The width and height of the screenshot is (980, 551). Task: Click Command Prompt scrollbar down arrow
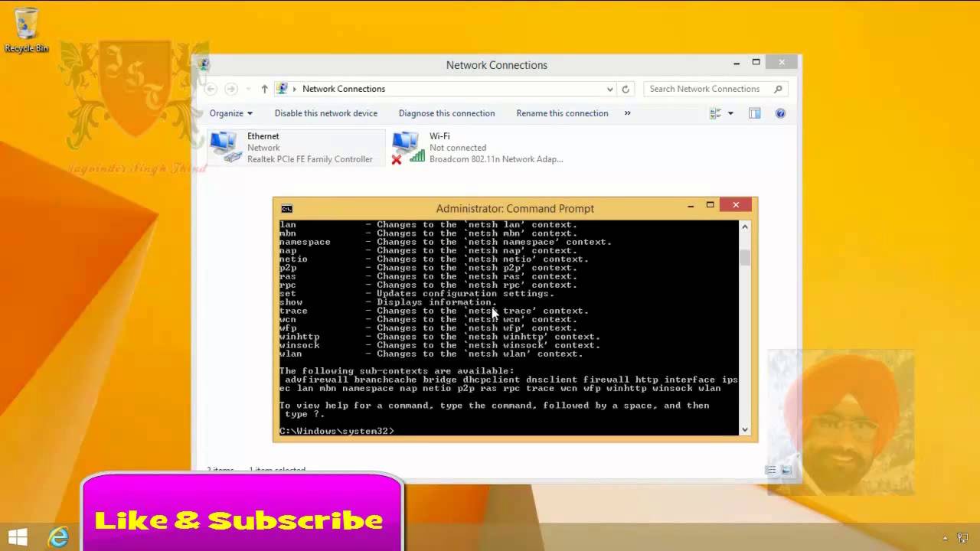[x=745, y=429]
